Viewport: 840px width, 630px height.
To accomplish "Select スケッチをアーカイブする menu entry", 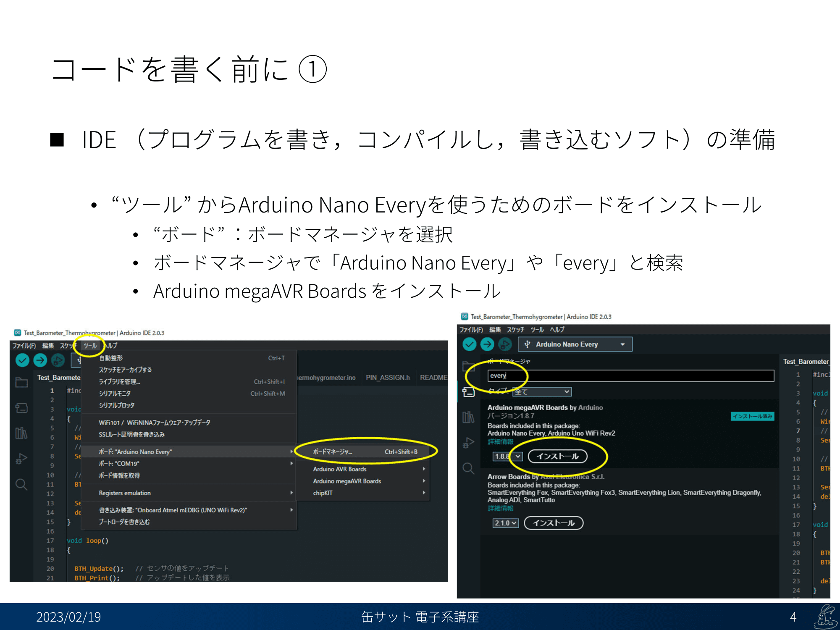I will pyautogui.click(x=189, y=370).
